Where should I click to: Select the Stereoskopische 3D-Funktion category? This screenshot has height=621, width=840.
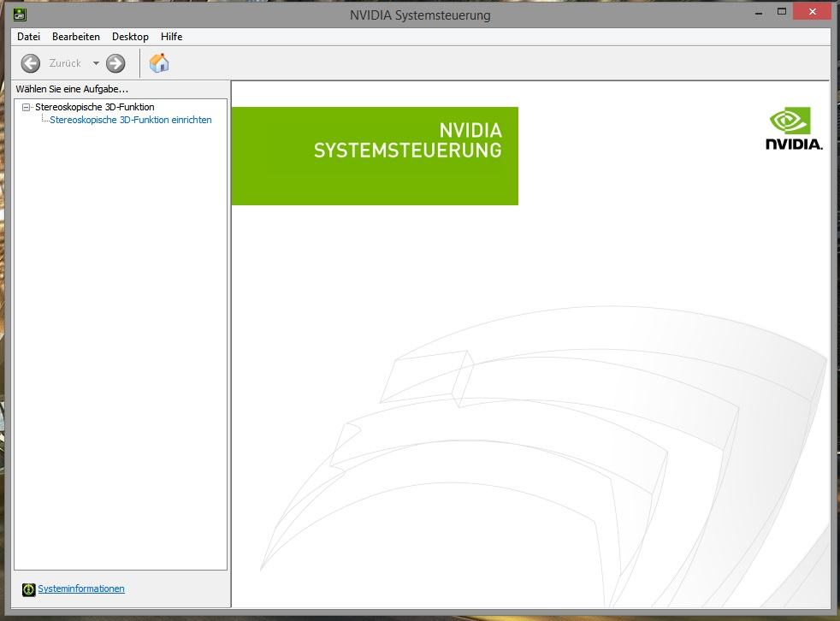click(95, 107)
